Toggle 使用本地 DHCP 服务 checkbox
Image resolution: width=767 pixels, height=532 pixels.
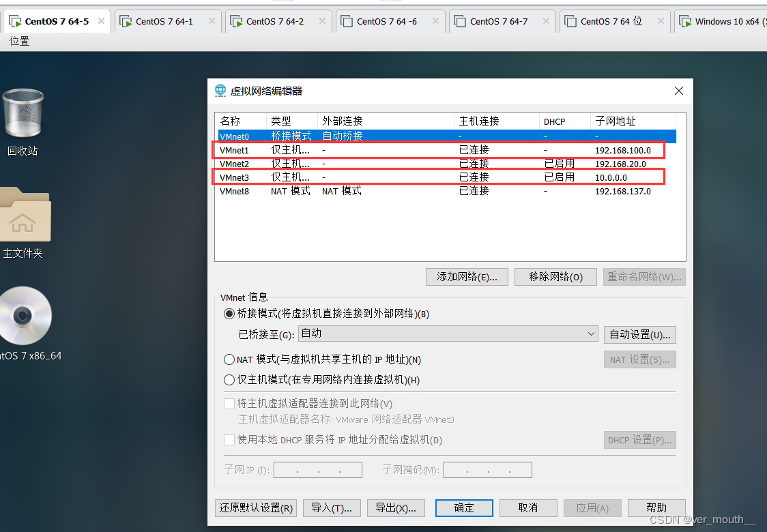tap(229, 440)
